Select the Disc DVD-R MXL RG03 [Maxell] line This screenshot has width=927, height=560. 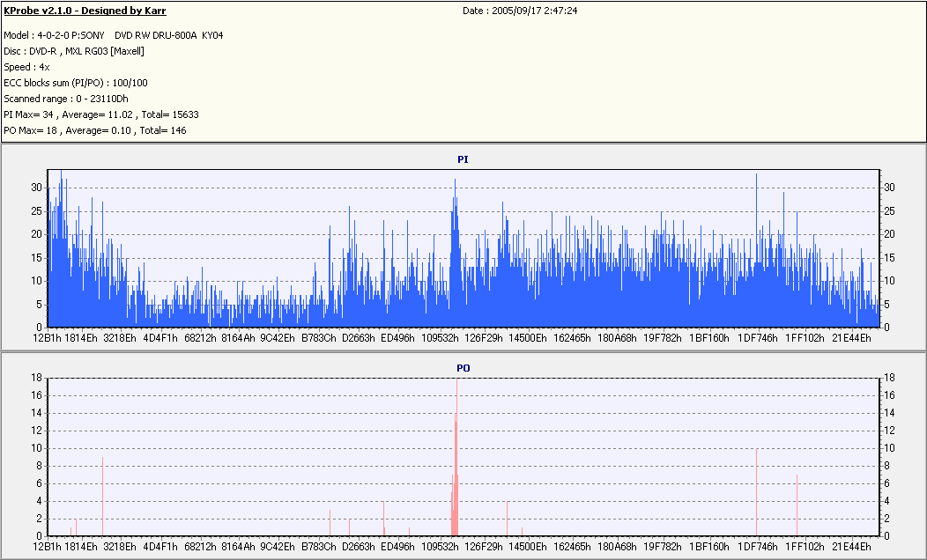click(74, 51)
